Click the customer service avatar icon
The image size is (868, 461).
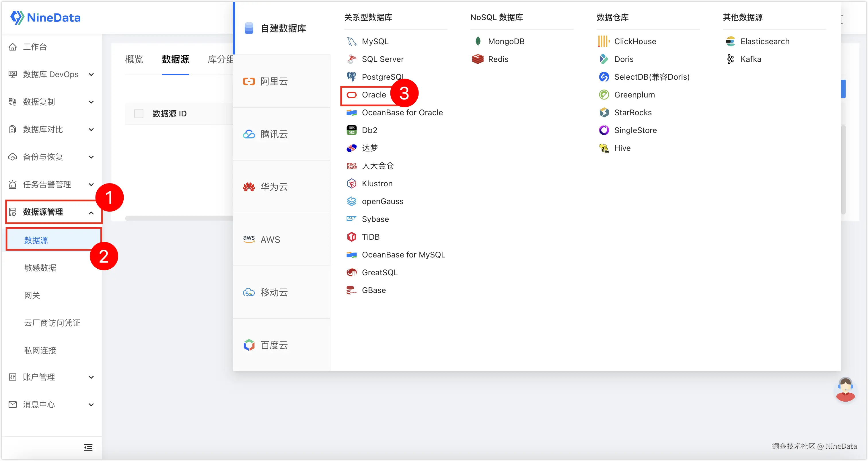(x=845, y=389)
